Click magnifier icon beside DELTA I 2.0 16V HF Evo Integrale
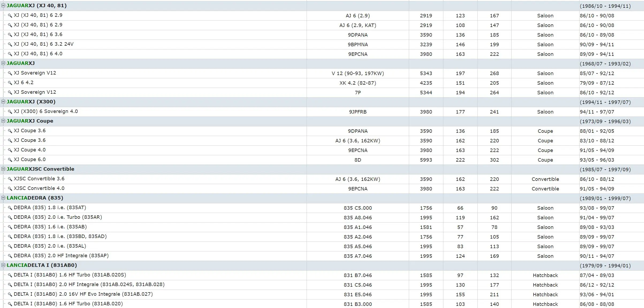 click(x=10, y=294)
